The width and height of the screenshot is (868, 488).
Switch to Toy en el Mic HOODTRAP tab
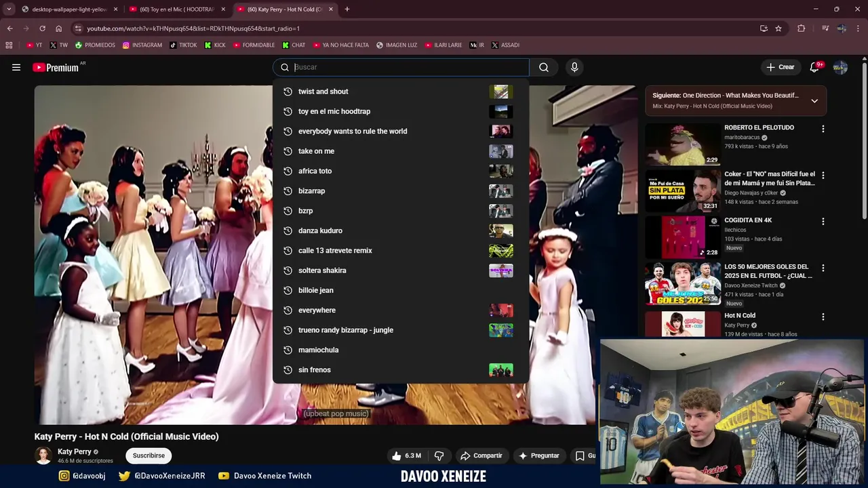pos(177,9)
